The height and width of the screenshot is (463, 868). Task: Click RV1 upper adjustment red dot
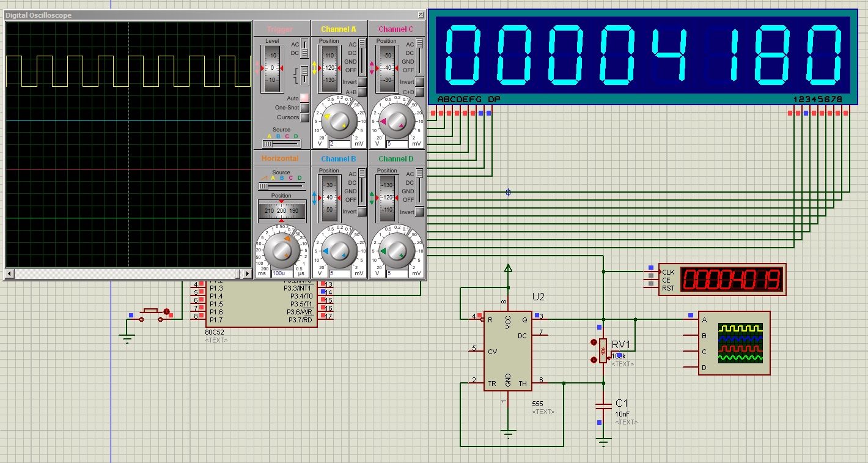click(593, 342)
